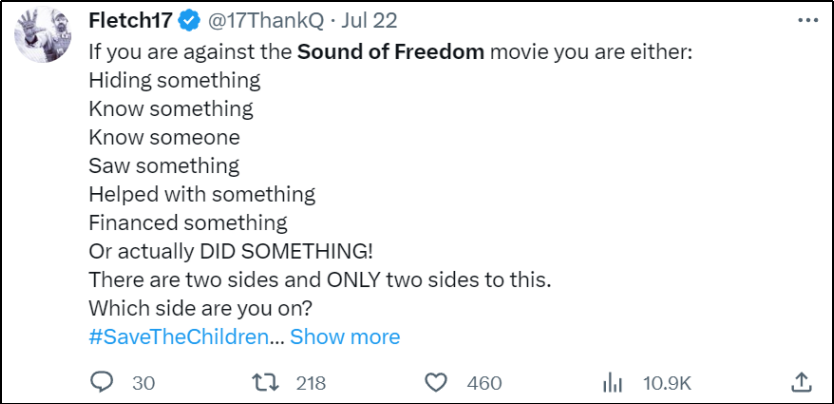Open the #SaveTheChildren hashtag
This screenshot has width=834, height=404.
(178, 337)
